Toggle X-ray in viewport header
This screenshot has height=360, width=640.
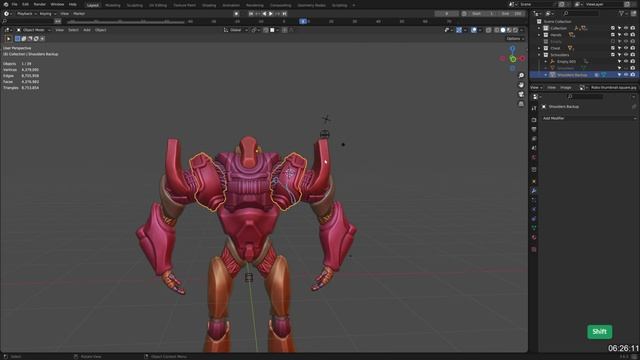point(489,30)
